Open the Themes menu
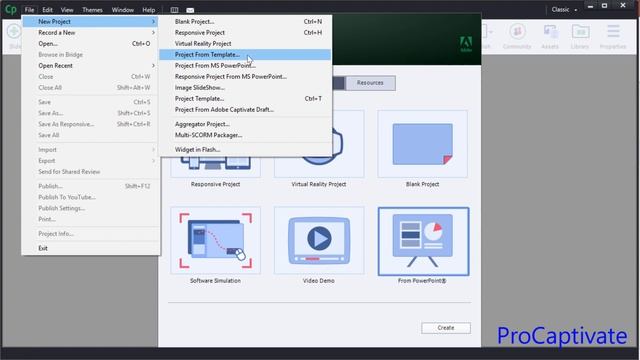The width and height of the screenshot is (640, 360). click(92, 10)
